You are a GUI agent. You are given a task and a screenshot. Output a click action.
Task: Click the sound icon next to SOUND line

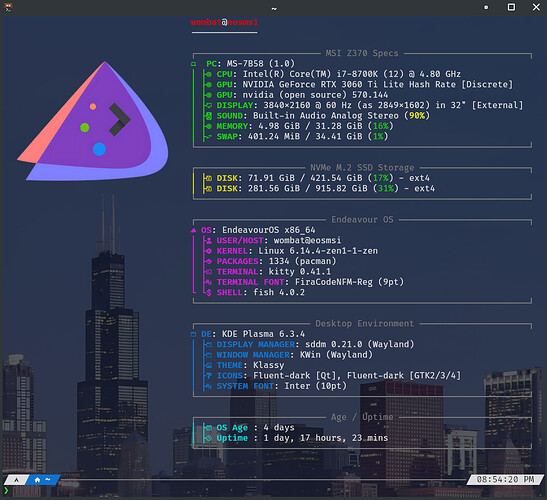tap(209, 116)
